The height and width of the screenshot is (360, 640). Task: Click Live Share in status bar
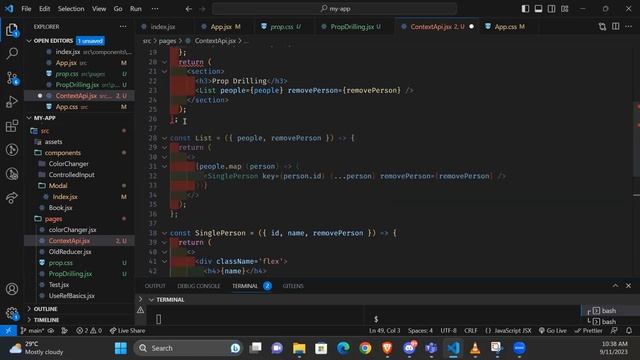[x=127, y=331]
